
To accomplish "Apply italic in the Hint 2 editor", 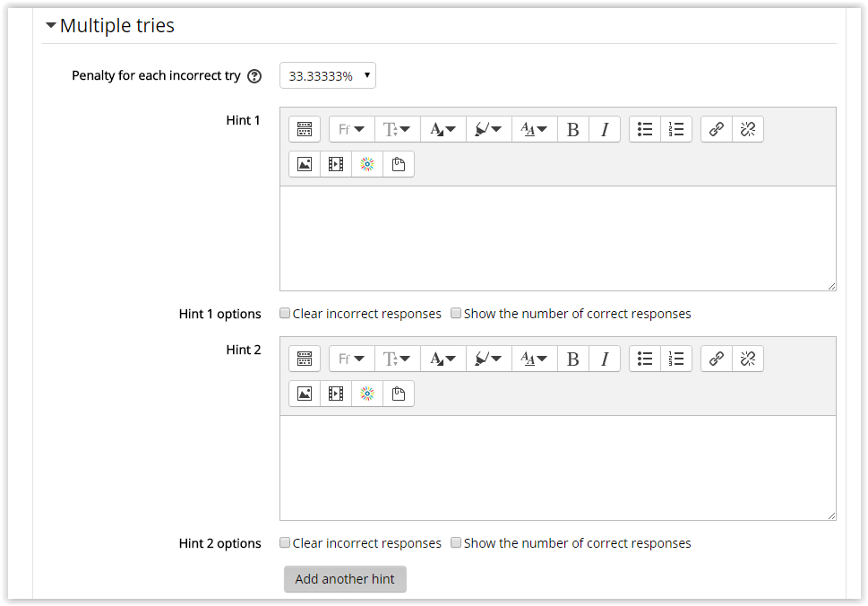I will [605, 359].
